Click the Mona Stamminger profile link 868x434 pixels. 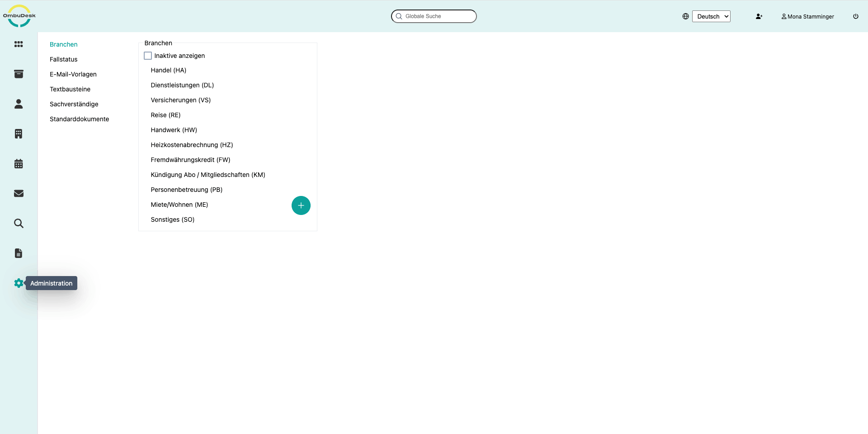[x=808, y=16]
